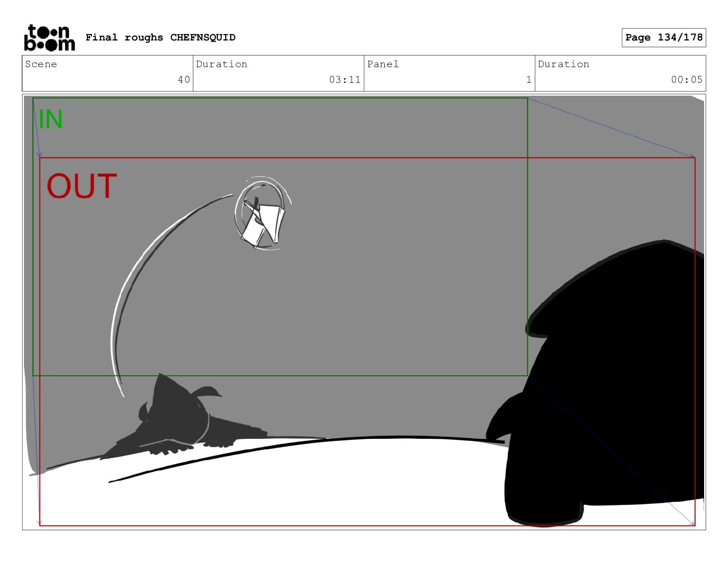Click scene duration value '03:11'
This screenshot has width=728, height=563.
coord(345,80)
